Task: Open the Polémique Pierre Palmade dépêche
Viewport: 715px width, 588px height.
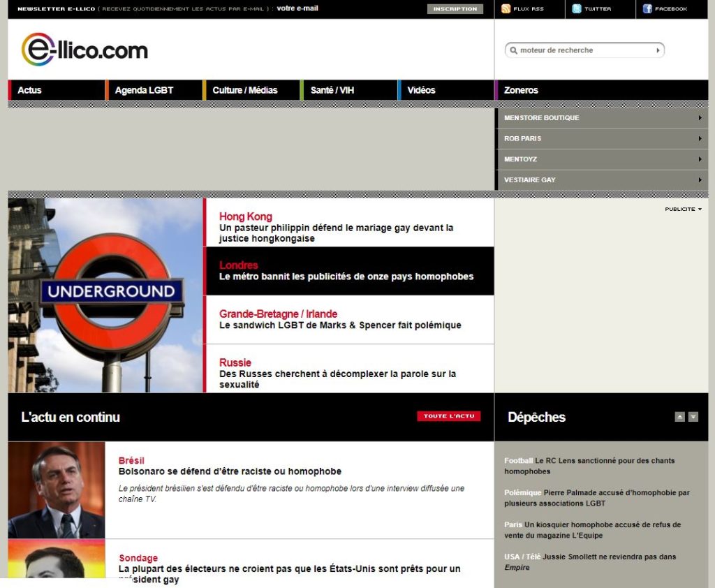Action: [597, 498]
